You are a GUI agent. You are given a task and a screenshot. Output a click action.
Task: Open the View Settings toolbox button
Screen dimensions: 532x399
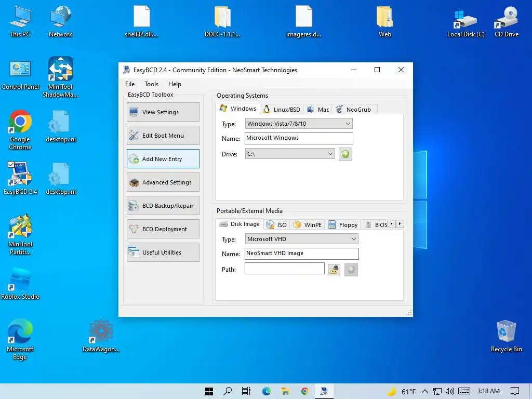pyautogui.click(x=163, y=112)
